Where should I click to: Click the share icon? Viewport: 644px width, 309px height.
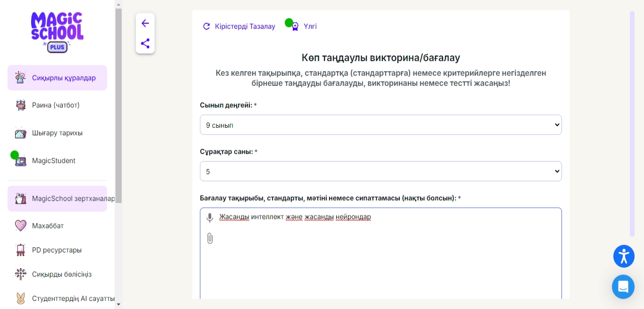[145, 43]
